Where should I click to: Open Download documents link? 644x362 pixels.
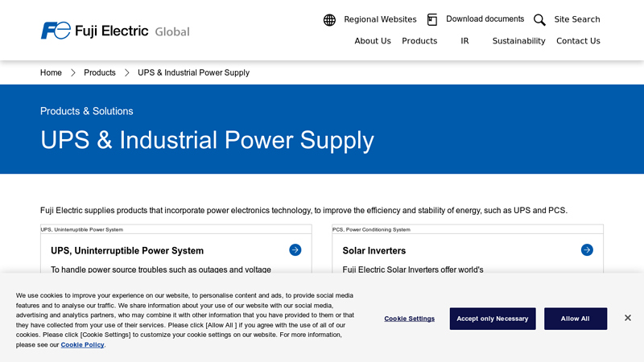coord(485,19)
